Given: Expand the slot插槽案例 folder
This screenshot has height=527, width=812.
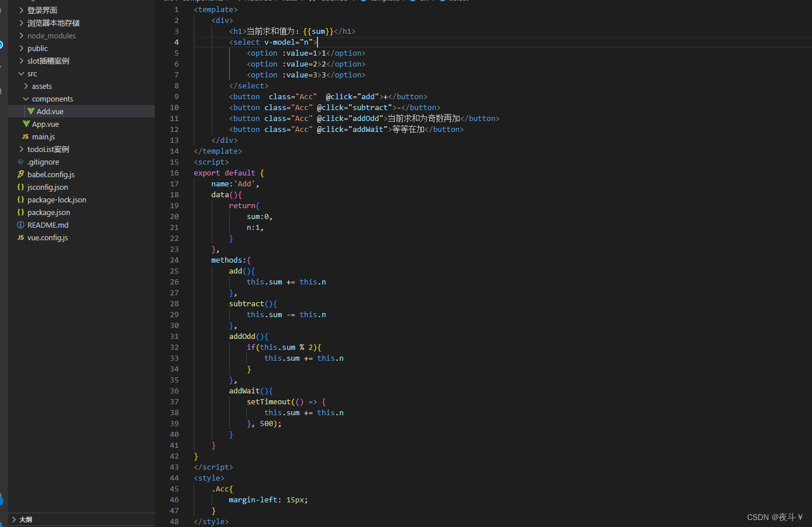Looking at the screenshot, I should click(x=21, y=61).
